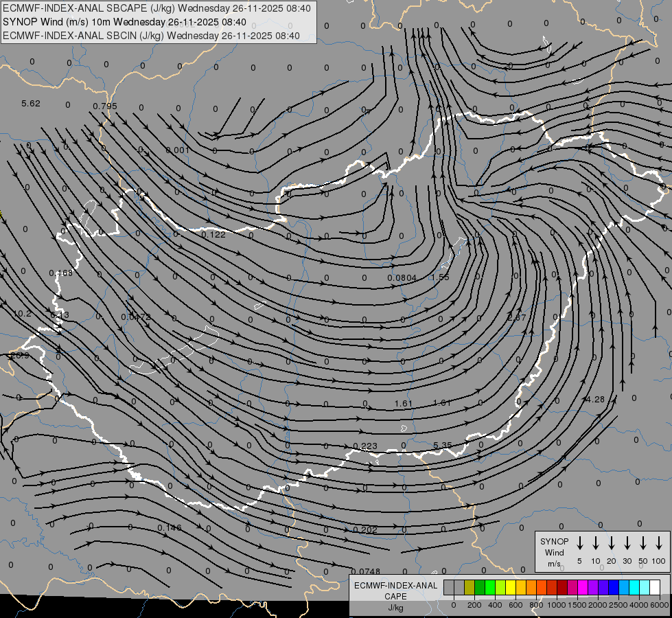Pick the bright cyan CAPE swatch
Screen dimensions: 672x618
click(x=634, y=587)
